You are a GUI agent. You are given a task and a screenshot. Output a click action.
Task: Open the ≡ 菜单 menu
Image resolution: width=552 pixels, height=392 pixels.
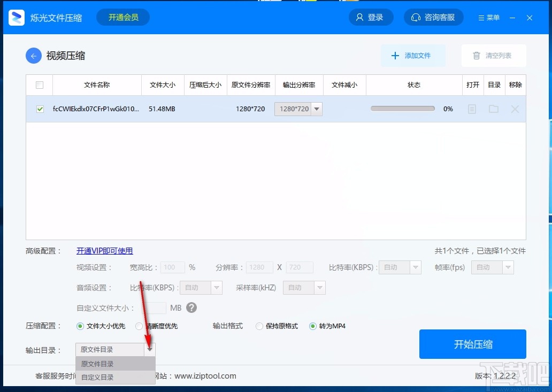point(488,17)
